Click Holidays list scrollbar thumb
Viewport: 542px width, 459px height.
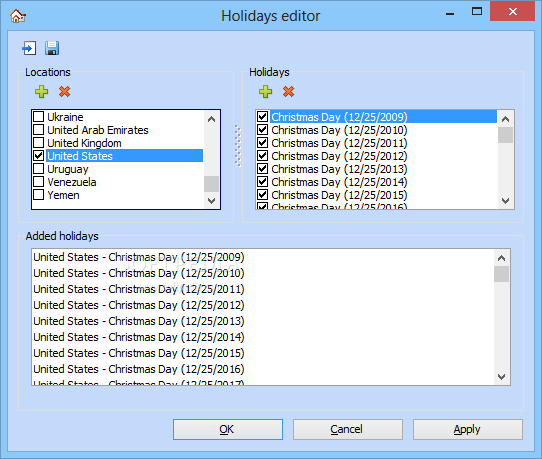point(505,135)
